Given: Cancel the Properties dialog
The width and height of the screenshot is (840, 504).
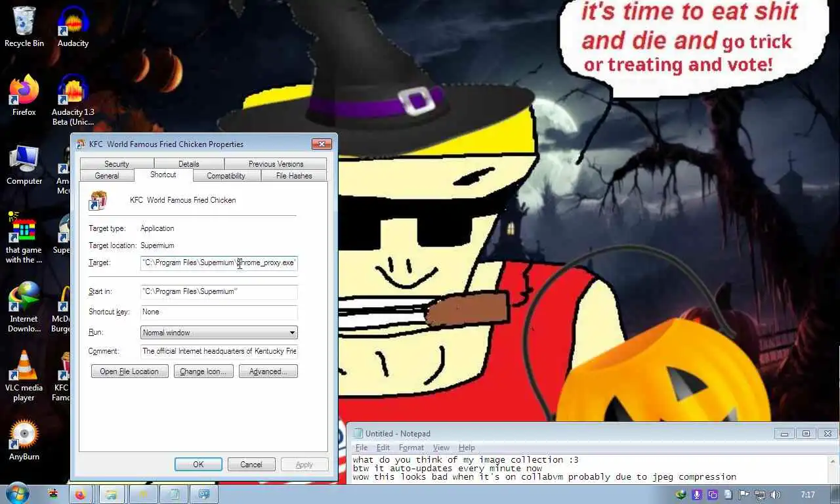Looking at the screenshot, I should [x=251, y=465].
